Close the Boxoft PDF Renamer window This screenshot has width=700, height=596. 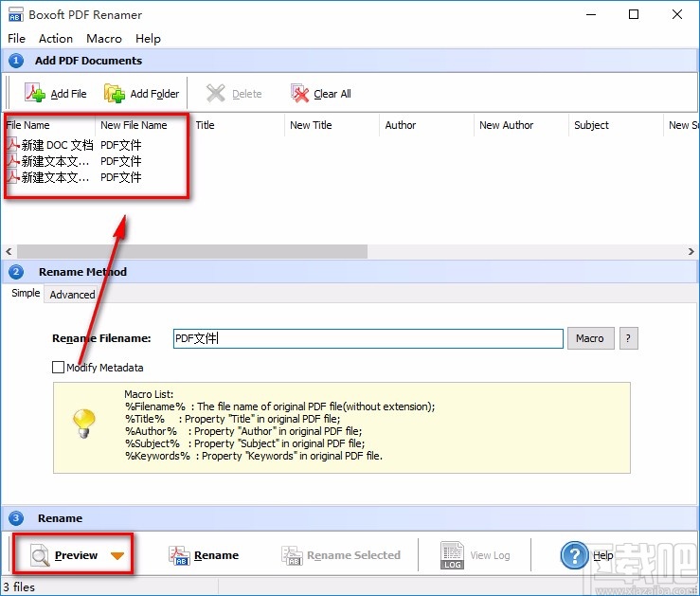[x=676, y=15]
